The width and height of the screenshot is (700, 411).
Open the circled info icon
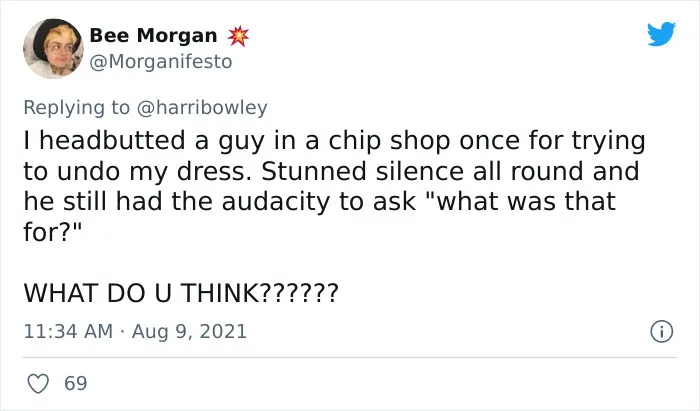(x=661, y=332)
